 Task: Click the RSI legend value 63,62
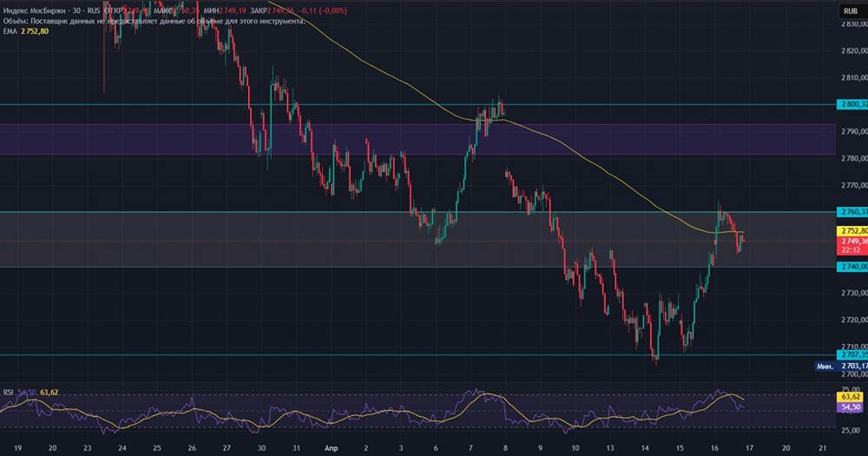click(49, 393)
